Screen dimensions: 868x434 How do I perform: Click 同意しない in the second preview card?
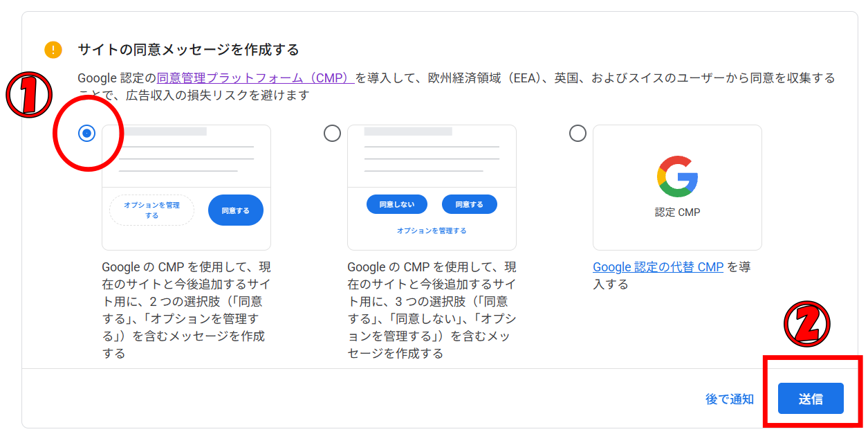(397, 204)
